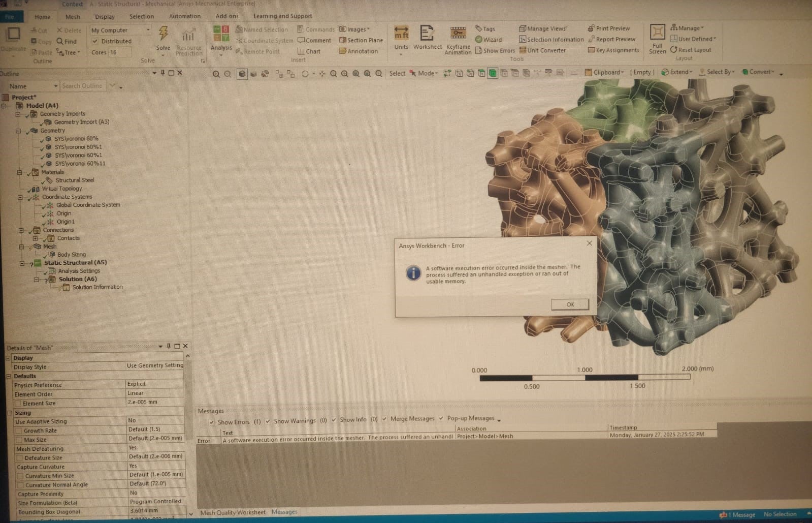Open the Name filter dropdown in Outline

(56, 86)
